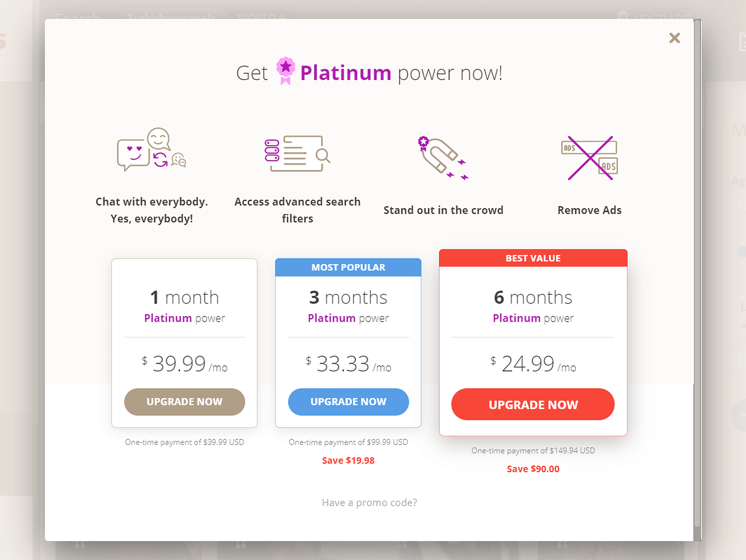
Task: Select the MOST POPULAR plan banner
Action: (348, 268)
